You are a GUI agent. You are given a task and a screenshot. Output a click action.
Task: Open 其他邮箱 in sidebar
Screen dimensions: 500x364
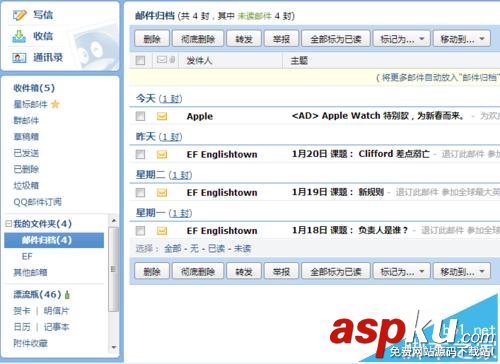coord(30,273)
